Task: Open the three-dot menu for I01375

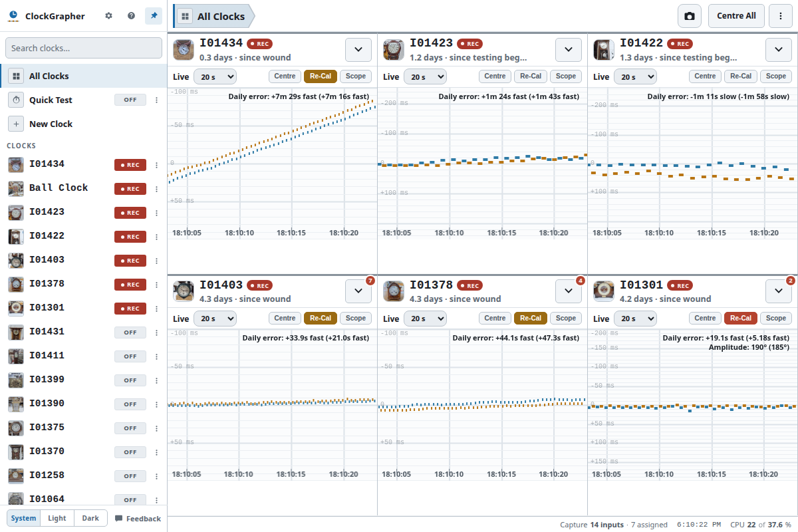Action: click(157, 428)
